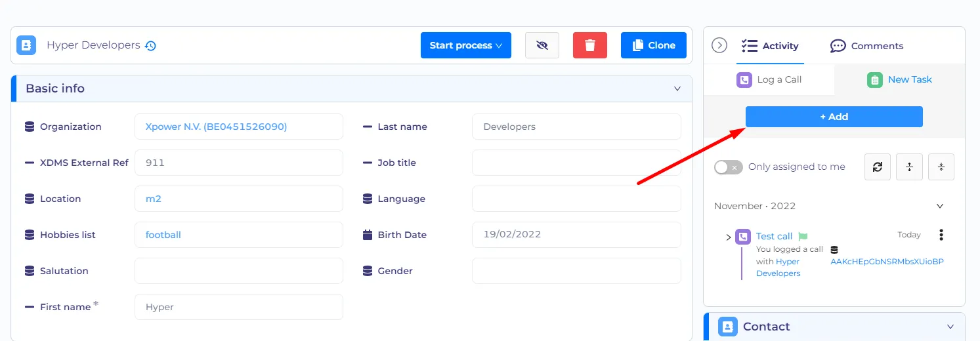Click the dash icon beside XDMS External Ref

(x=30, y=163)
